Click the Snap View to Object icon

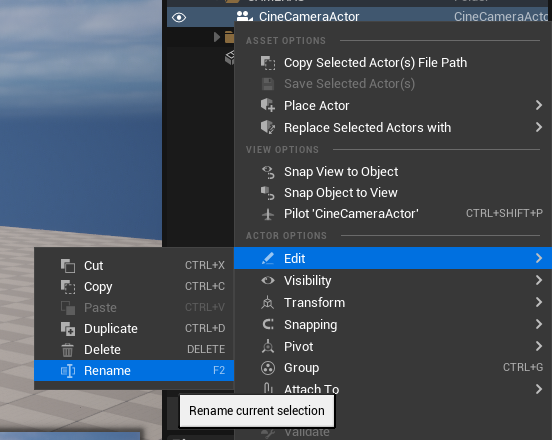click(x=268, y=172)
